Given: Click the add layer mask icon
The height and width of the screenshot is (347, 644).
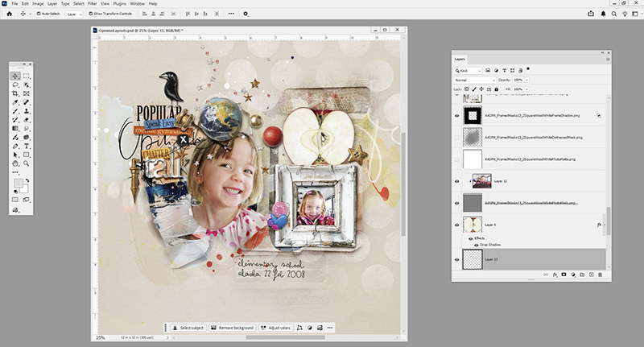Looking at the screenshot, I should click(564, 275).
